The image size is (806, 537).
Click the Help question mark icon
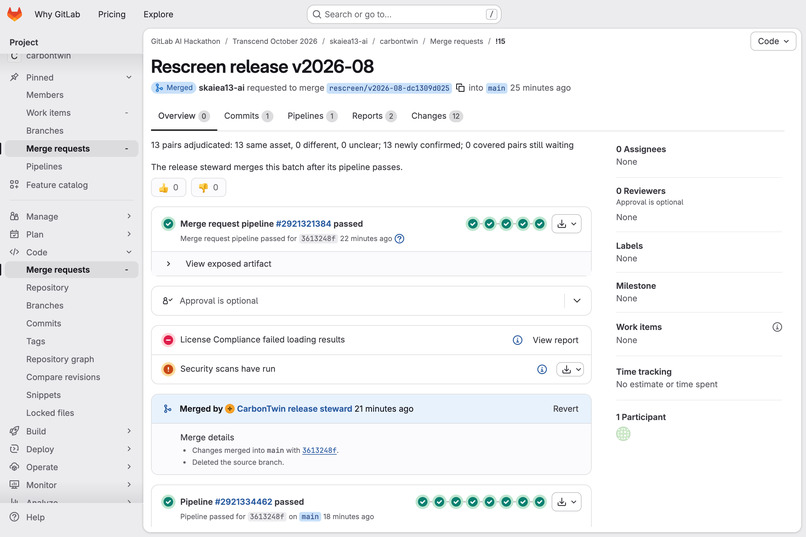[14, 517]
